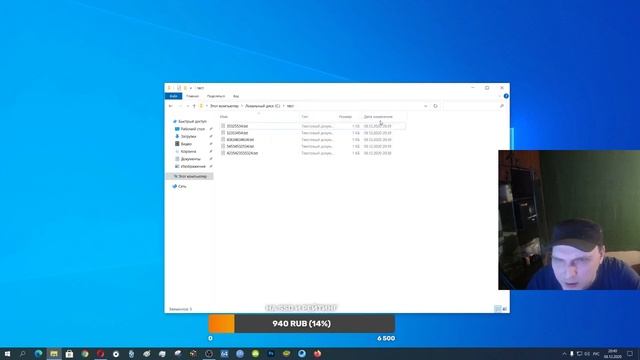Viewport: 640px width, 360px height.
Task: Sort files by Имя column header
Action: (259, 117)
